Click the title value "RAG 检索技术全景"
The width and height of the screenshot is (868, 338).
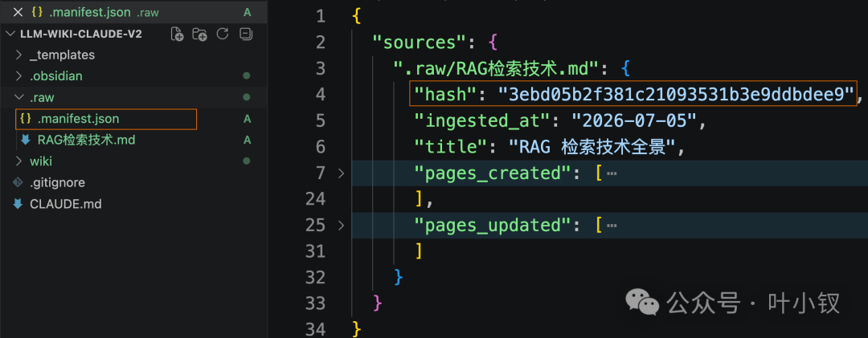[x=593, y=147]
